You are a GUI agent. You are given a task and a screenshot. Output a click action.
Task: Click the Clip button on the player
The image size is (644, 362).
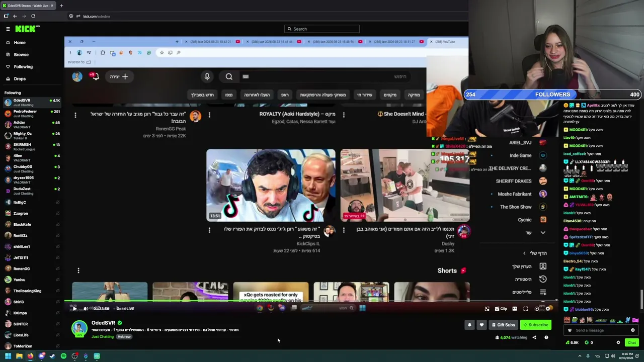[501, 309]
